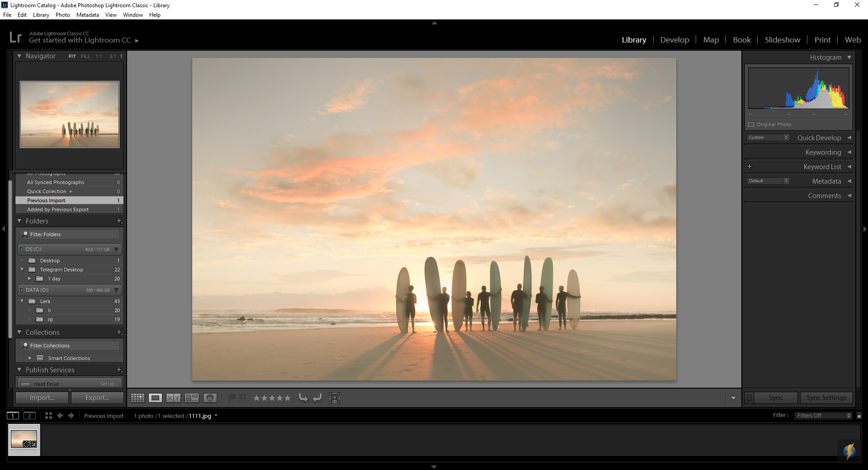
Task: Toggle the filter lock switch
Action: click(859, 416)
